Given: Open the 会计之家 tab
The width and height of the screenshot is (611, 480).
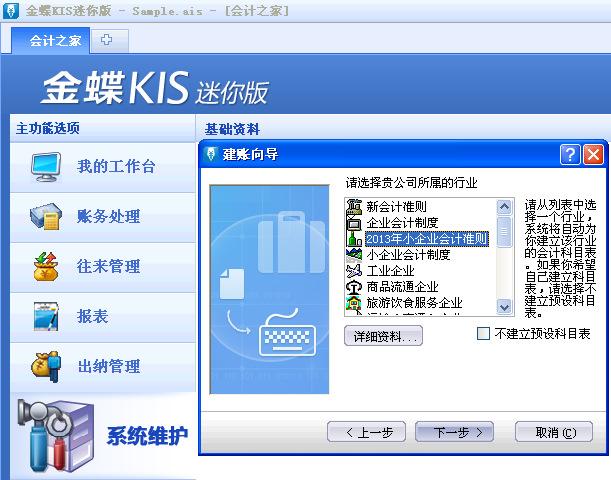Looking at the screenshot, I should pyautogui.click(x=51, y=41).
